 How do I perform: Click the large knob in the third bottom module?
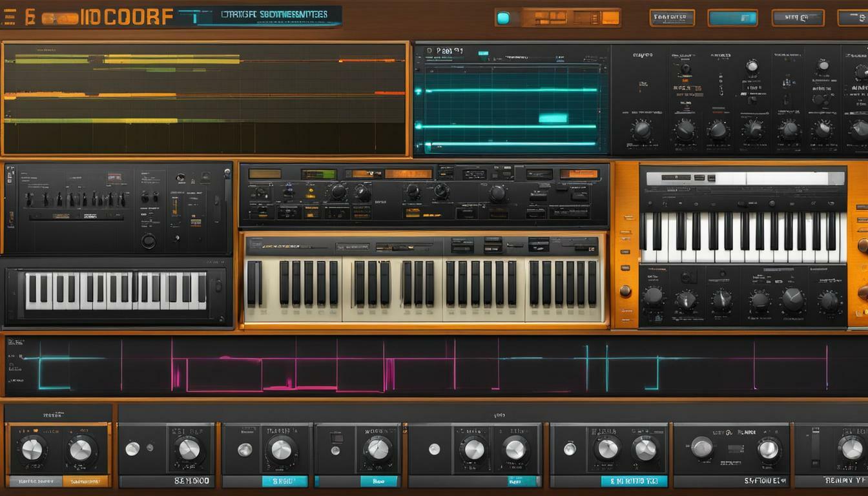point(281,449)
